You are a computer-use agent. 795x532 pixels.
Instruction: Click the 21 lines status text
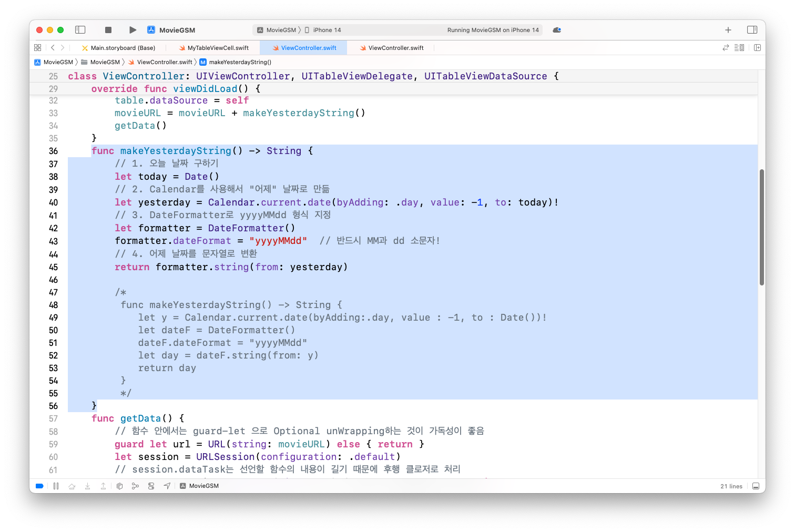click(x=731, y=486)
